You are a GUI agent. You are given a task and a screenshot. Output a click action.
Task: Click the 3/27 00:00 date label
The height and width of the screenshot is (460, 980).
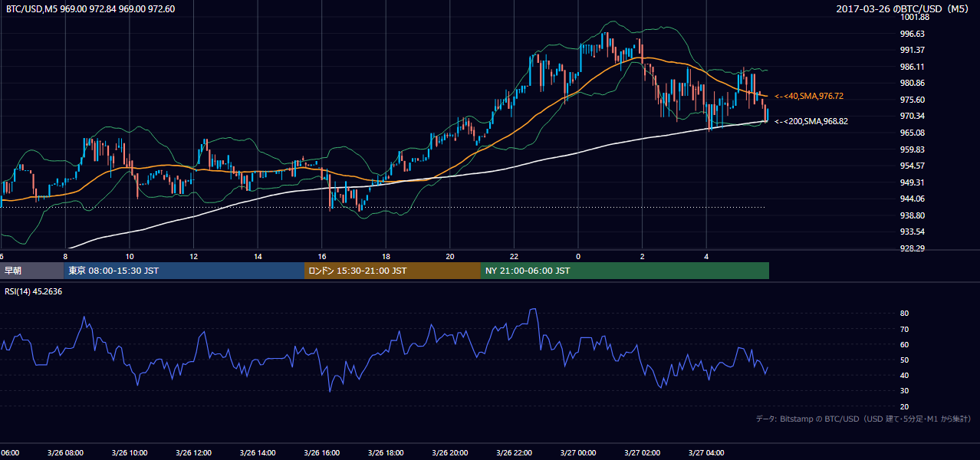[577, 453]
